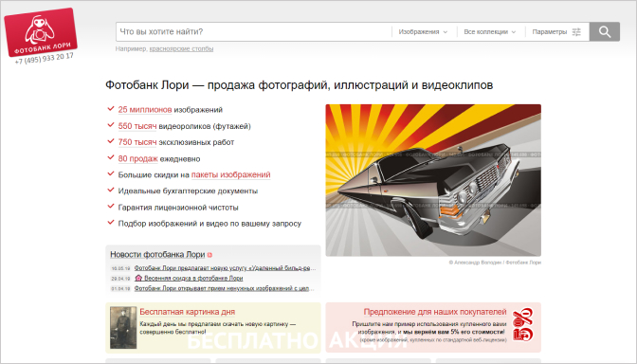Open 'Весенняя скидка в фотобанке Лори' news
This screenshot has width=637, height=364.
(193, 279)
